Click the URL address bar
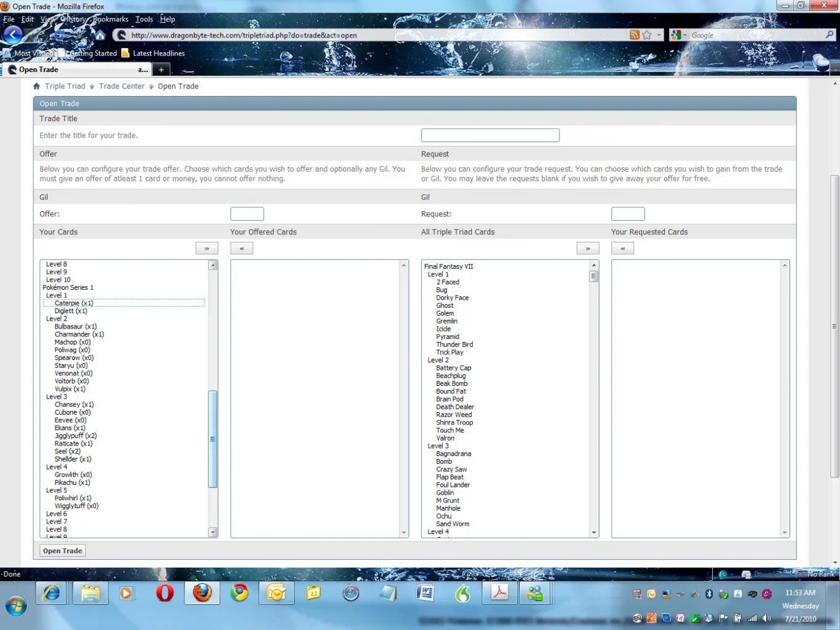840x630 pixels. pyautogui.click(x=376, y=35)
